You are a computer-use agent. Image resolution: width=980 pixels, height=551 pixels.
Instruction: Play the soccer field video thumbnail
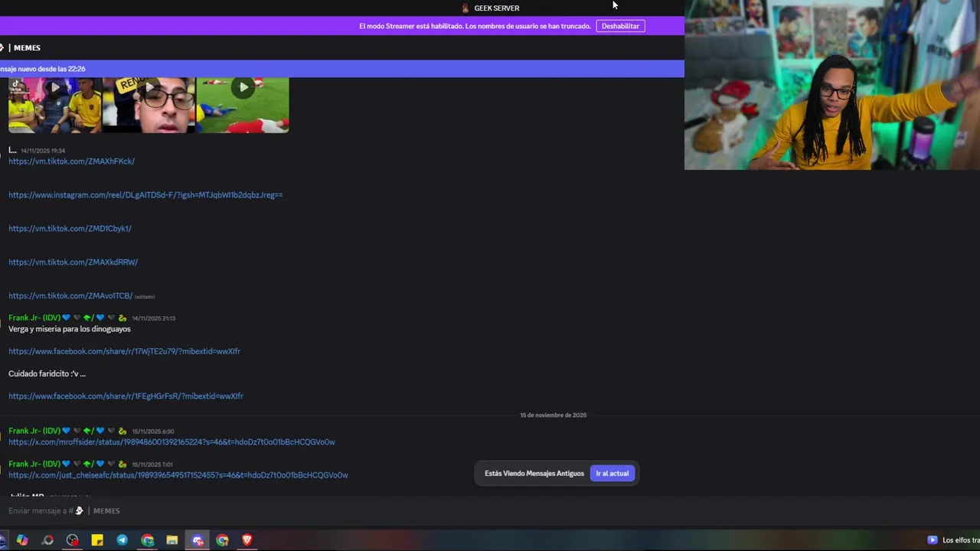click(243, 106)
